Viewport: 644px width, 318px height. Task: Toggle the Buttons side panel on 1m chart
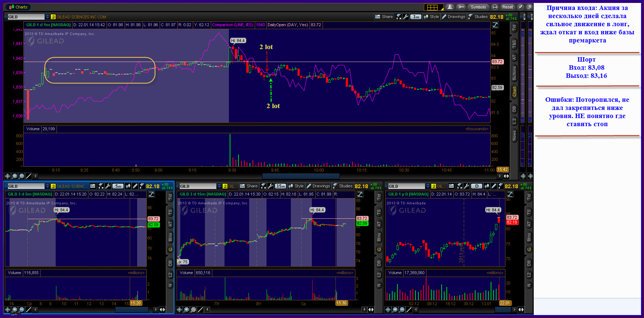514,73
